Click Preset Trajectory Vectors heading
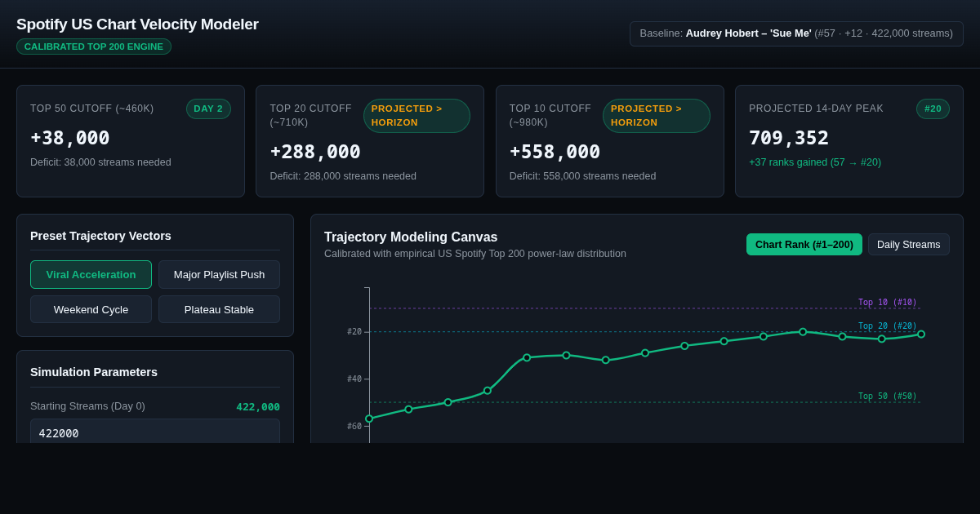 pyautogui.click(x=100, y=236)
